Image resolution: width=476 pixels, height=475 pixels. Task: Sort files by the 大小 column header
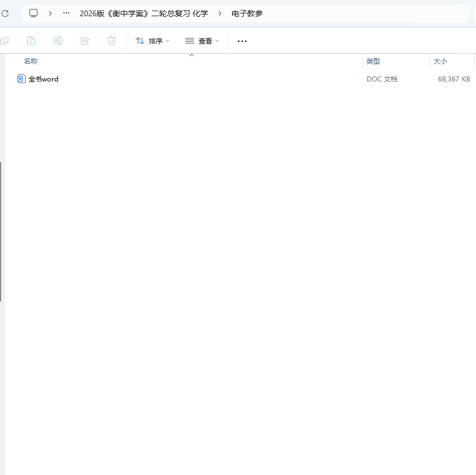(440, 61)
